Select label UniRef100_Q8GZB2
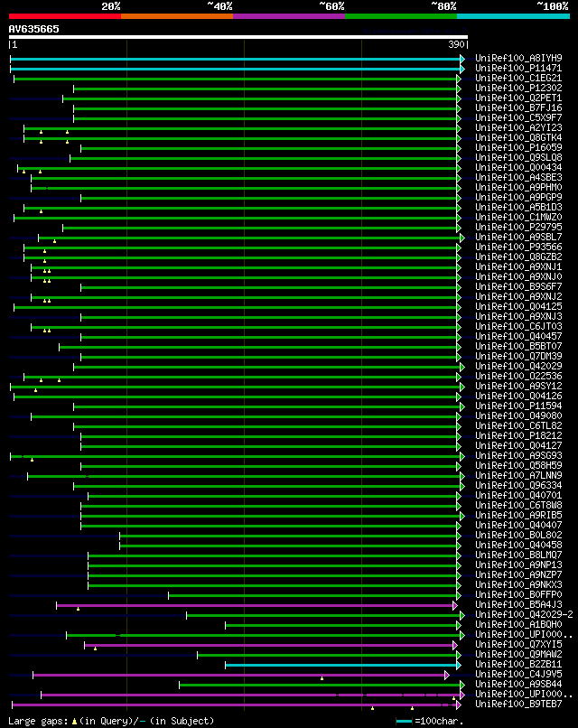 coord(518,257)
